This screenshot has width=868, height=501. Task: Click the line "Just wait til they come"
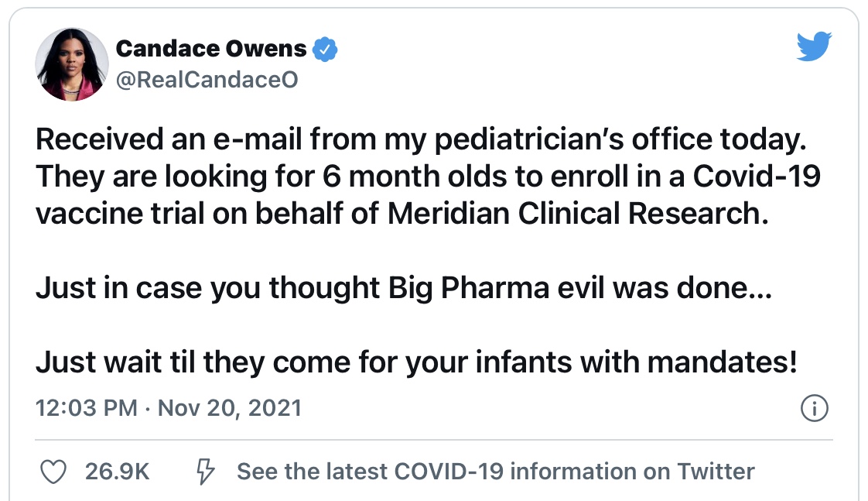click(417, 362)
